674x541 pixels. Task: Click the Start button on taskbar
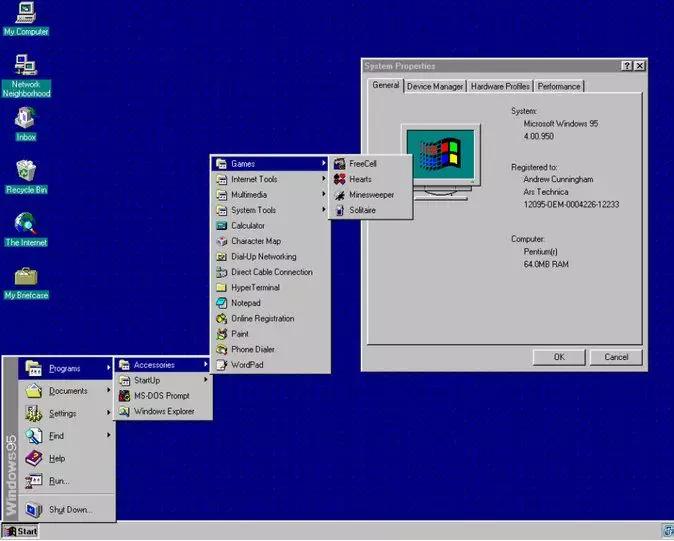(21, 531)
